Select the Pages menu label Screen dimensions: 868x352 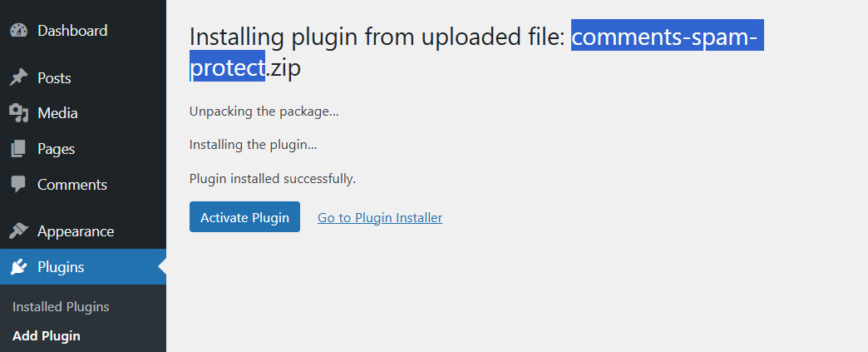(x=56, y=149)
